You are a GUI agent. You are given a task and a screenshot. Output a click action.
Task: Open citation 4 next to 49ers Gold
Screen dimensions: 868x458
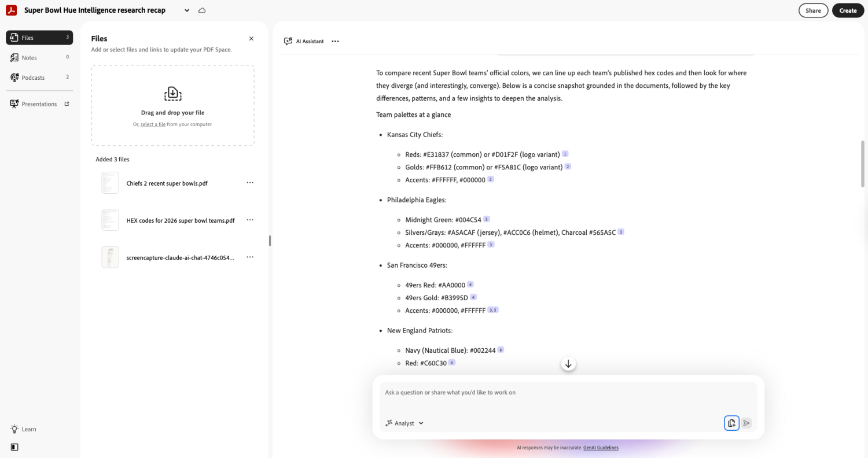[473, 297]
